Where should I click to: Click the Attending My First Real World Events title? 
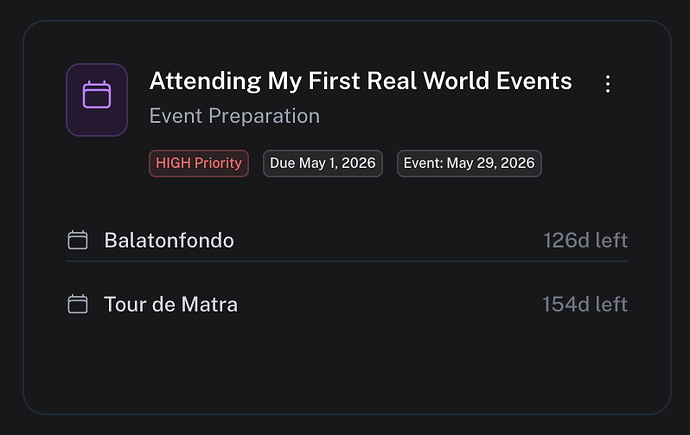pos(360,81)
